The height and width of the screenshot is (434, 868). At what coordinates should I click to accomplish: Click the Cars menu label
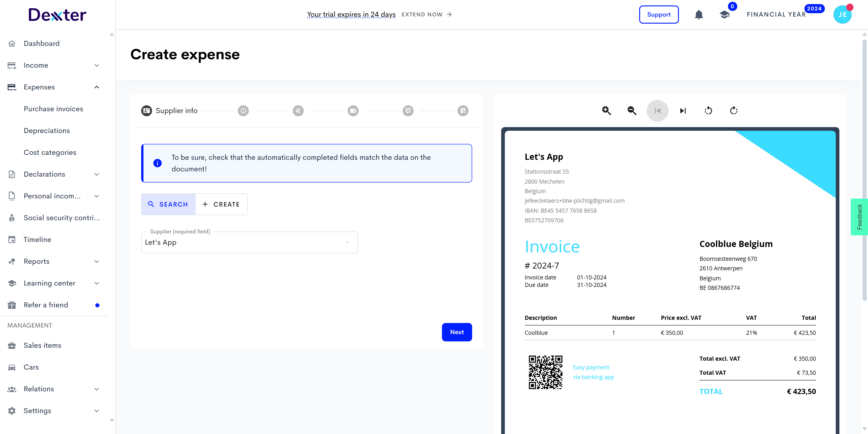point(31,367)
